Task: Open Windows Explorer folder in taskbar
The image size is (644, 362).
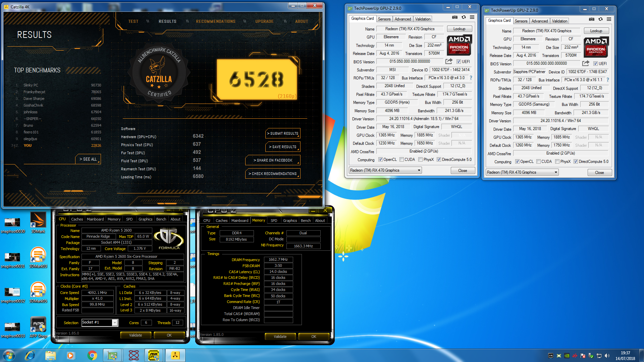Action: click(50, 355)
